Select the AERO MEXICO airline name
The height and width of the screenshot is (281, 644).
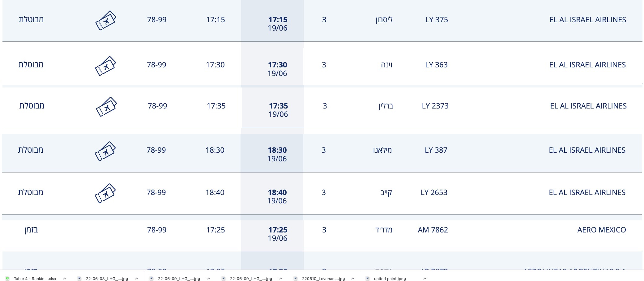click(x=601, y=230)
